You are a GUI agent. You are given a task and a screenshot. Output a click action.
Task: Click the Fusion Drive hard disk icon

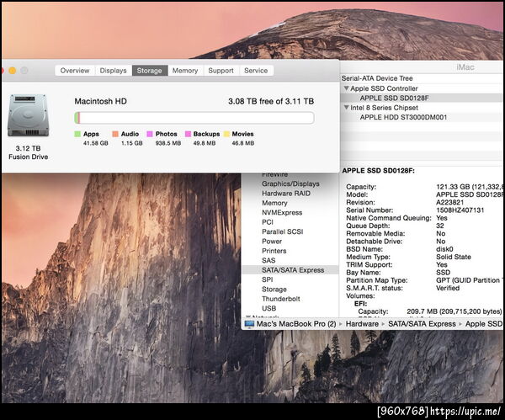[x=29, y=115]
